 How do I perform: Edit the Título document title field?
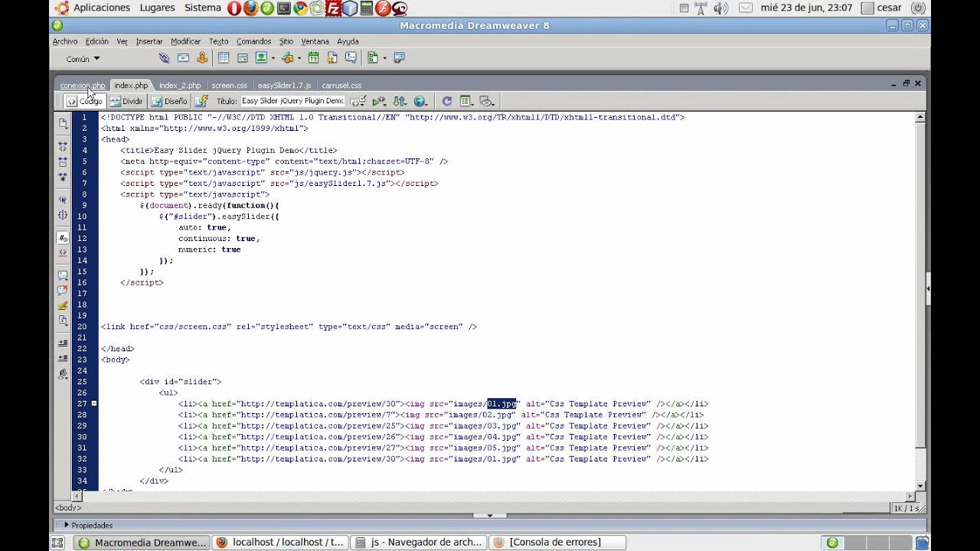point(292,101)
